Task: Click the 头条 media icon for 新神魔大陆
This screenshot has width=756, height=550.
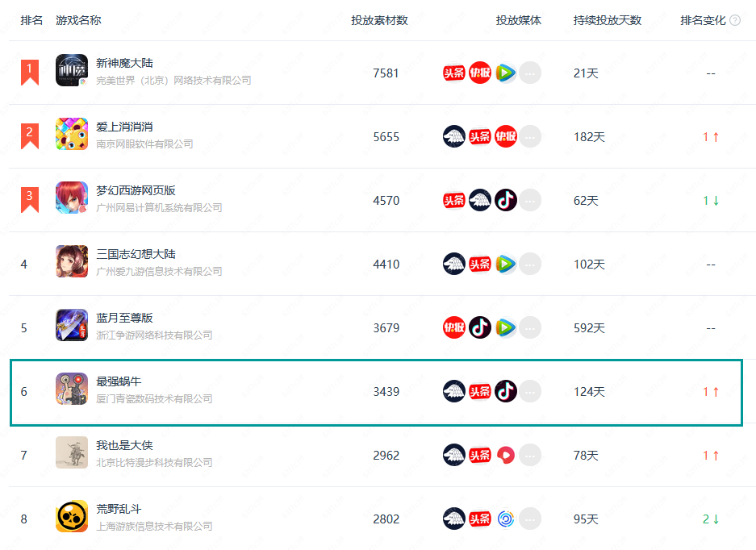Action: [453, 73]
